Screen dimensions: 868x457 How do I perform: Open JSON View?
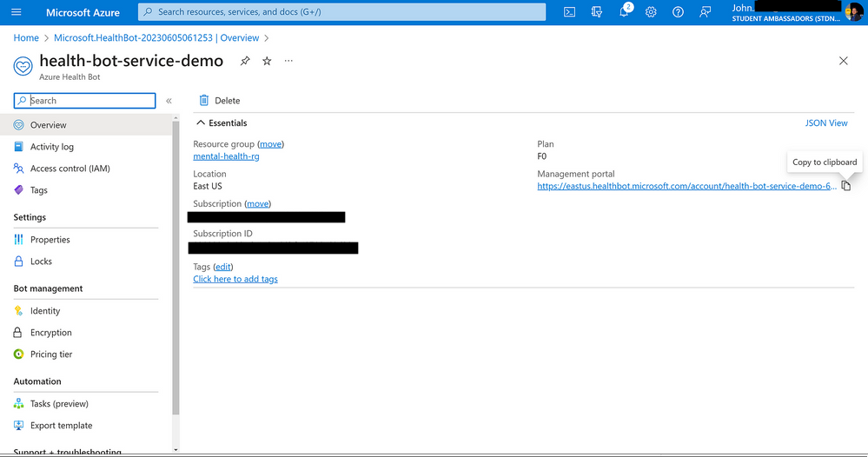click(x=826, y=123)
